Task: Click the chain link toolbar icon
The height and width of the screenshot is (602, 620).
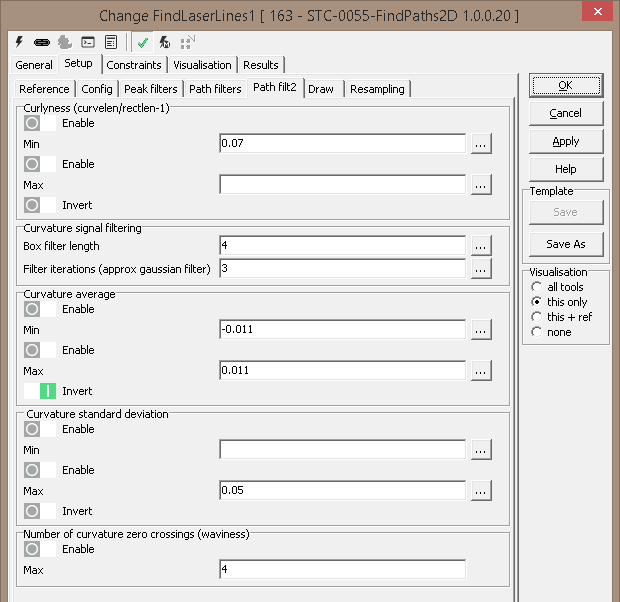Action: (42, 42)
